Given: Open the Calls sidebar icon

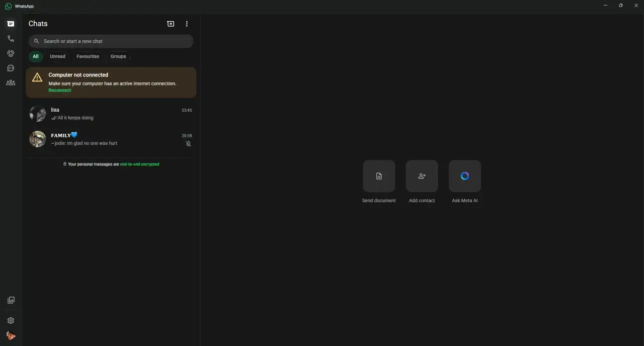Looking at the screenshot, I should (x=11, y=39).
